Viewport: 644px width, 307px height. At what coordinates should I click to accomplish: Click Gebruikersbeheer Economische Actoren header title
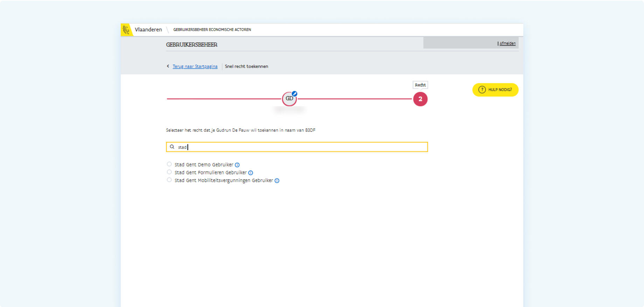pos(212,30)
